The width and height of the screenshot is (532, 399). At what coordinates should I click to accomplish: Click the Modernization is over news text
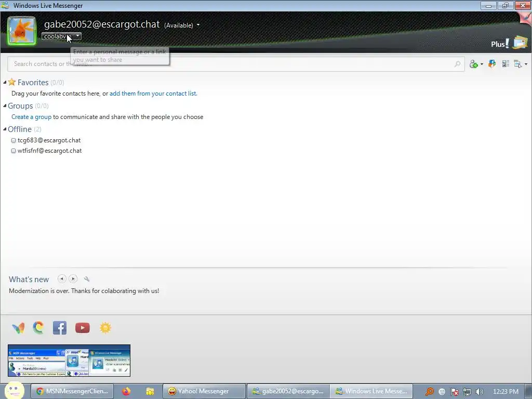pos(84,291)
